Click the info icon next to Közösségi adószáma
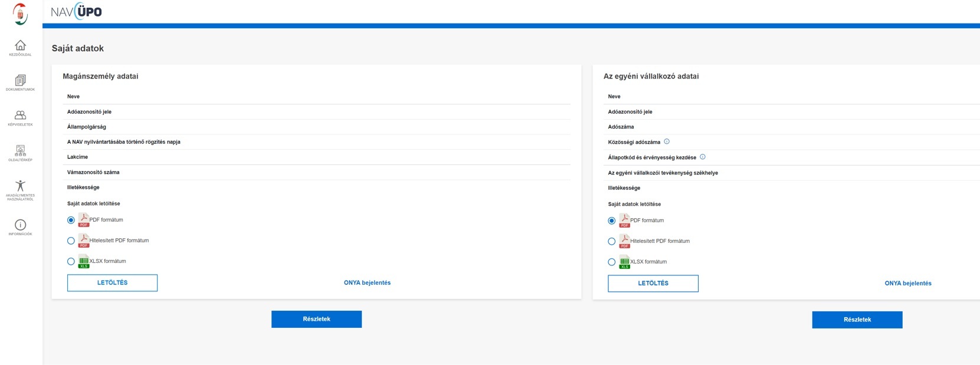Image resolution: width=980 pixels, height=365 pixels. pos(667,142)
